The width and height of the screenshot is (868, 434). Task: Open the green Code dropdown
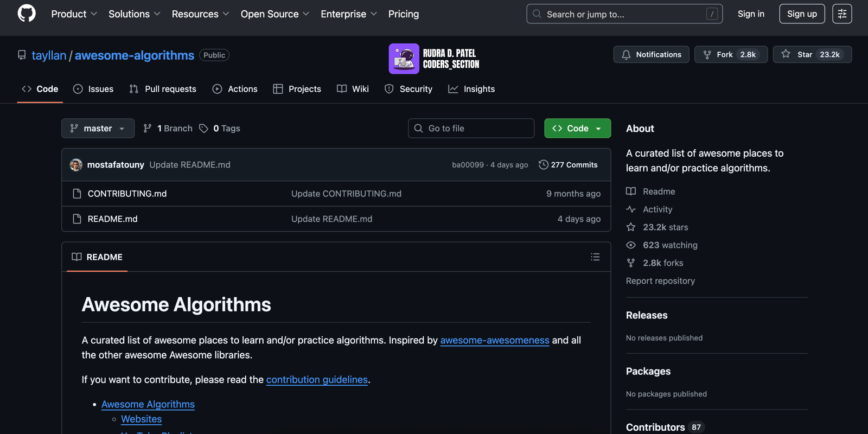tap(577, 129)
